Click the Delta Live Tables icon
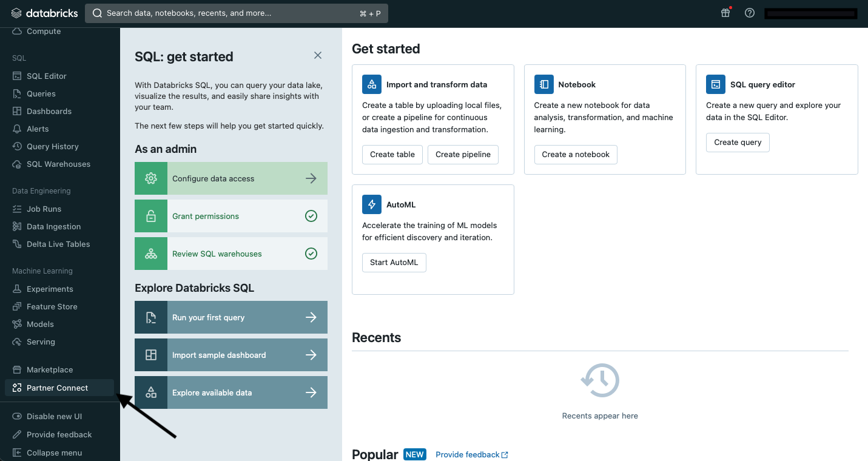 click(17, 244)
